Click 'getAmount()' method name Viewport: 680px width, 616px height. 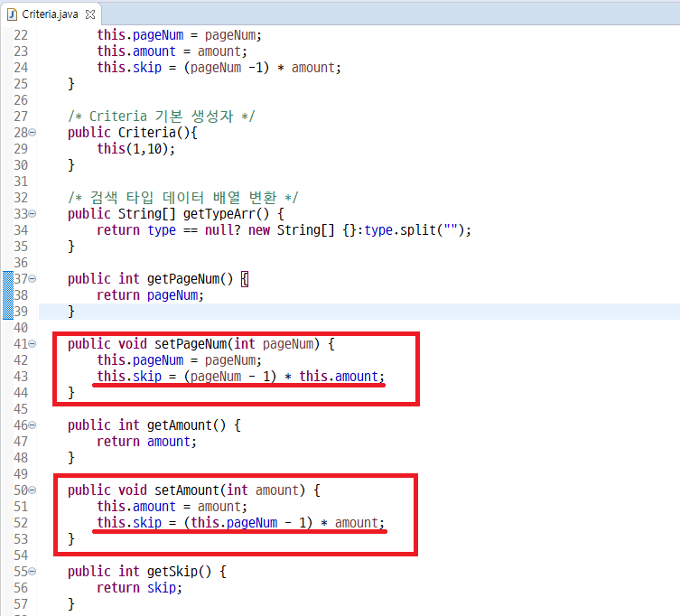pyautogui.click(x=186, y=425)
